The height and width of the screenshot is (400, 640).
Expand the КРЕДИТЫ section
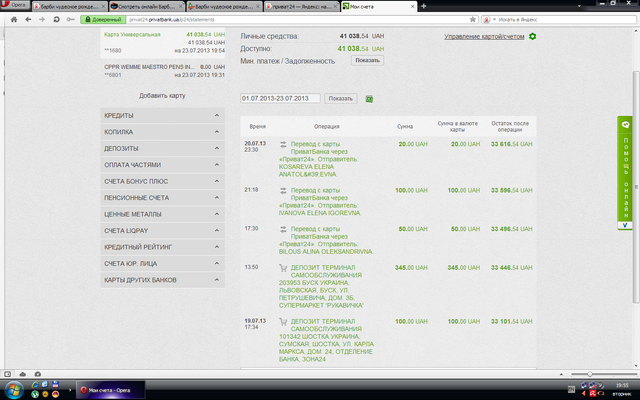click(163, 116)
